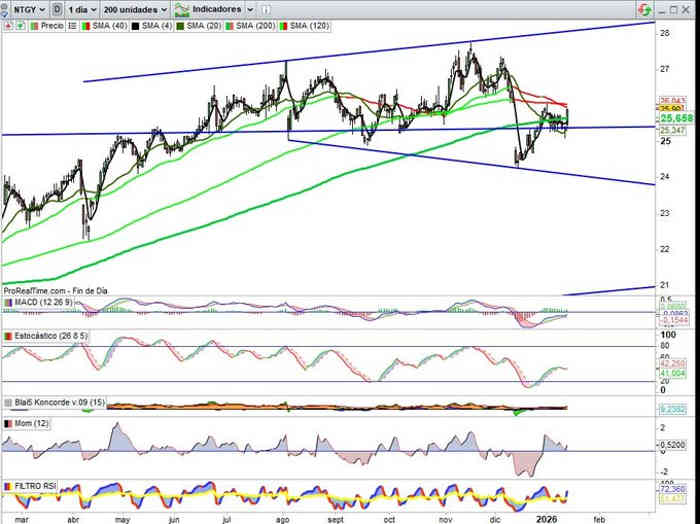Open the 200 unidades dropdown

pos(135,11)
